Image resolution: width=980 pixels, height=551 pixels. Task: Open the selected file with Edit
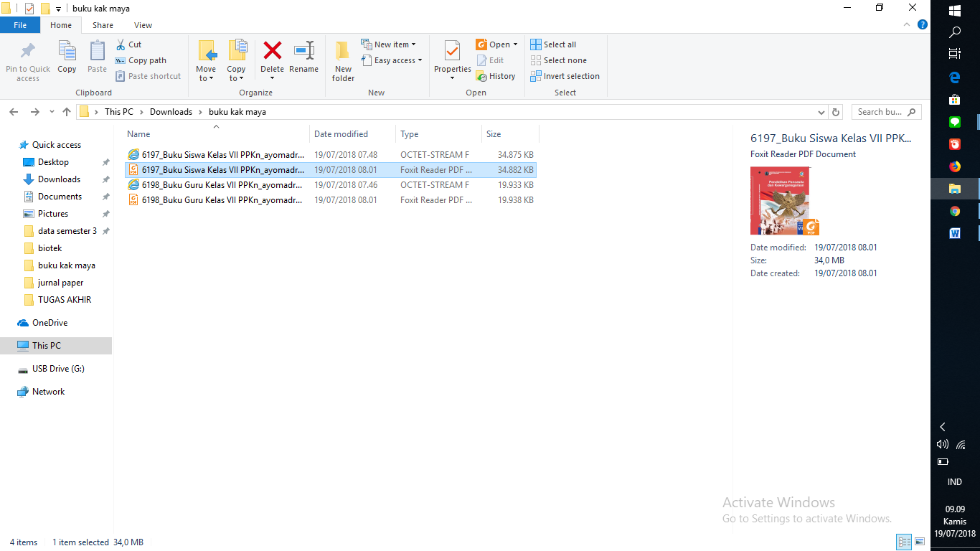(491, 60)
